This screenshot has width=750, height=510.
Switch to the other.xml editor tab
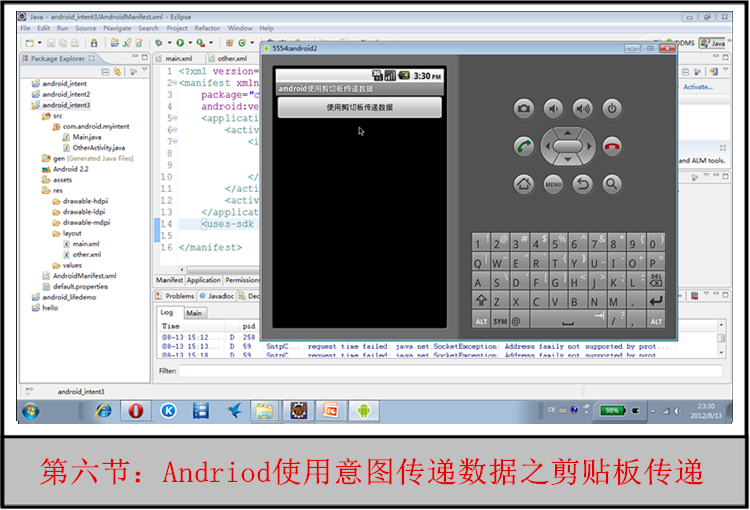click(232, 58)
